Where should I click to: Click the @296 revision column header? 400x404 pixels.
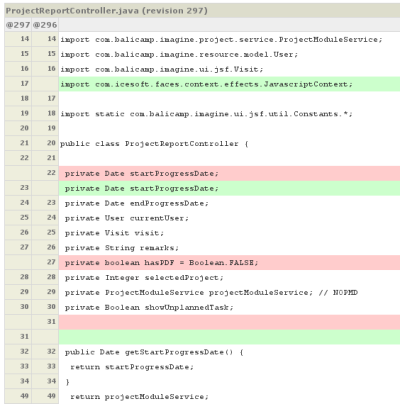[x=45, y=25]
